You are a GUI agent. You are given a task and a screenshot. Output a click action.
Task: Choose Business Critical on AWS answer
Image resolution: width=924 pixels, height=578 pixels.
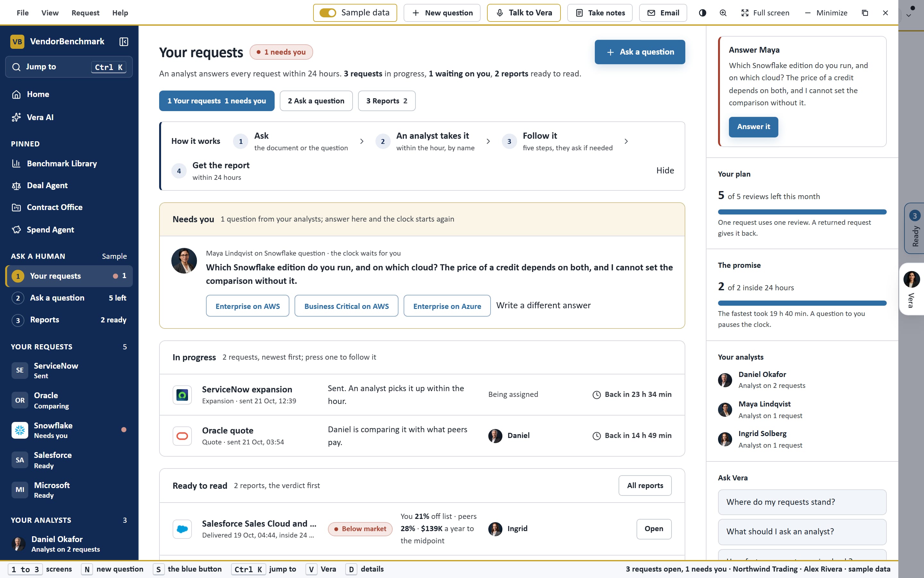pos(346,306)
